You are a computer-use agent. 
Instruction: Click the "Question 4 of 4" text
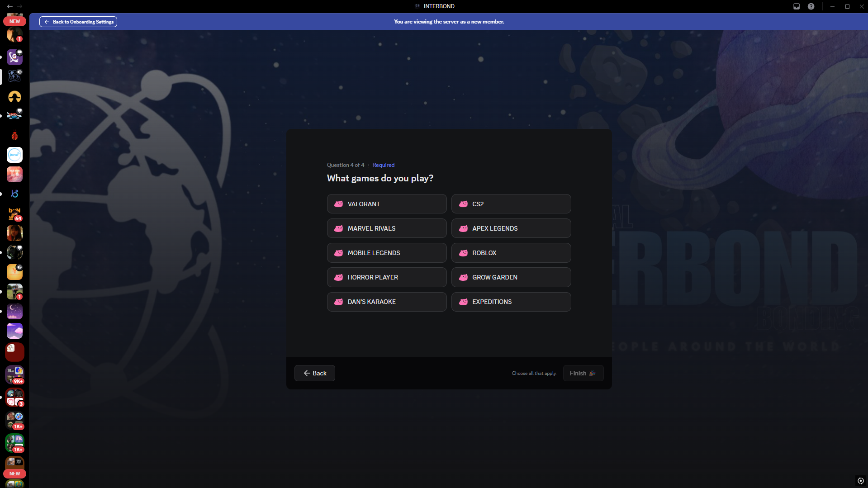[x=346, y=165]
